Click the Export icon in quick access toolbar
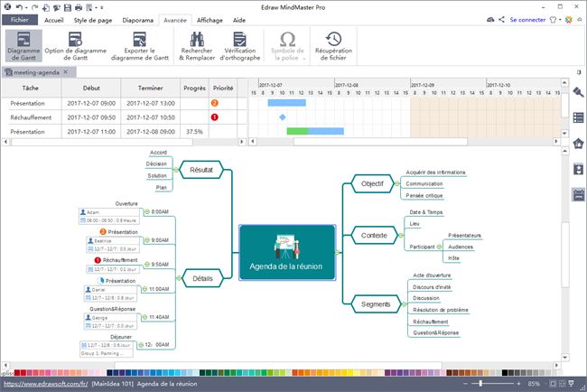Image resolution: width=587 pixels, height=392 pixels. tap(89, 7)
